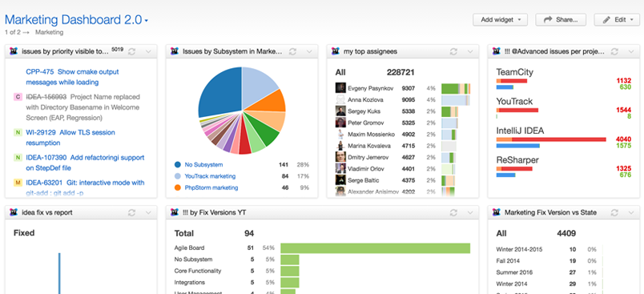This screenshot has width=644, height=294.
Task: Expand the Issues by Subsystem widget menu
Action: pyautogui.click(x=310, y=51)
